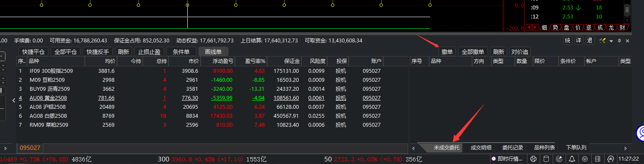Click the 退 logout button

coord(590,41)
